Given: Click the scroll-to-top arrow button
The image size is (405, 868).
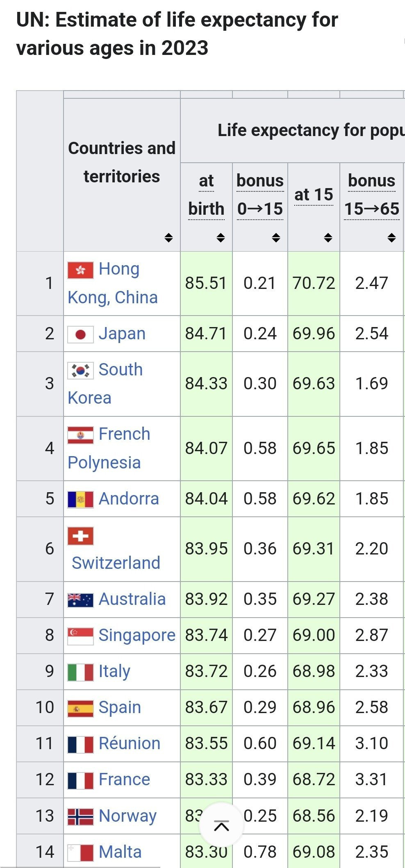Looking at the screenshot, I should click(221, 825).
